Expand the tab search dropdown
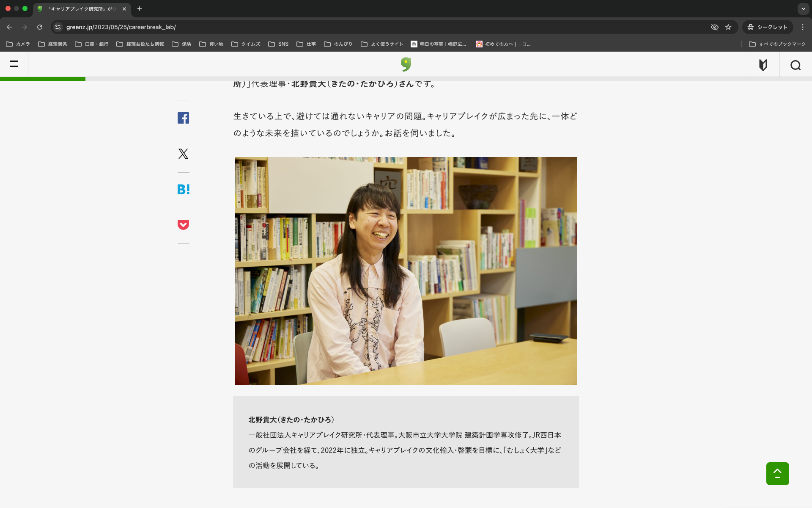Image resolution: width=812 pixels, height=508 pixels. click(x=803, y=8)
